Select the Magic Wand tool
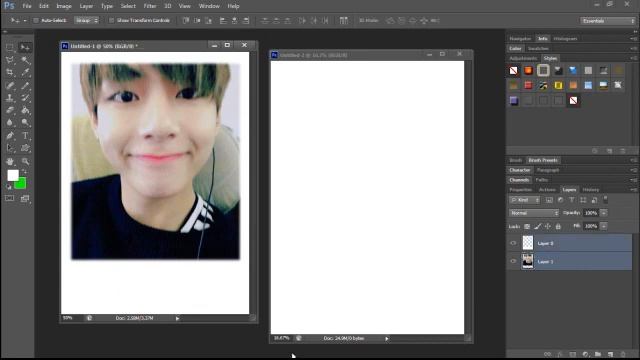Image resolution: width=640 pixels, height=360 pixels. (x=25, y=60)
